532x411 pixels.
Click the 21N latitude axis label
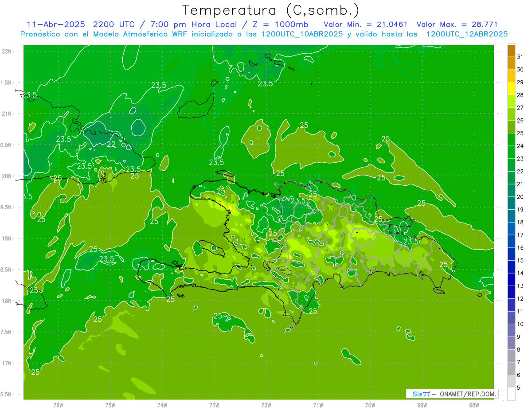[x=7, y=114]
